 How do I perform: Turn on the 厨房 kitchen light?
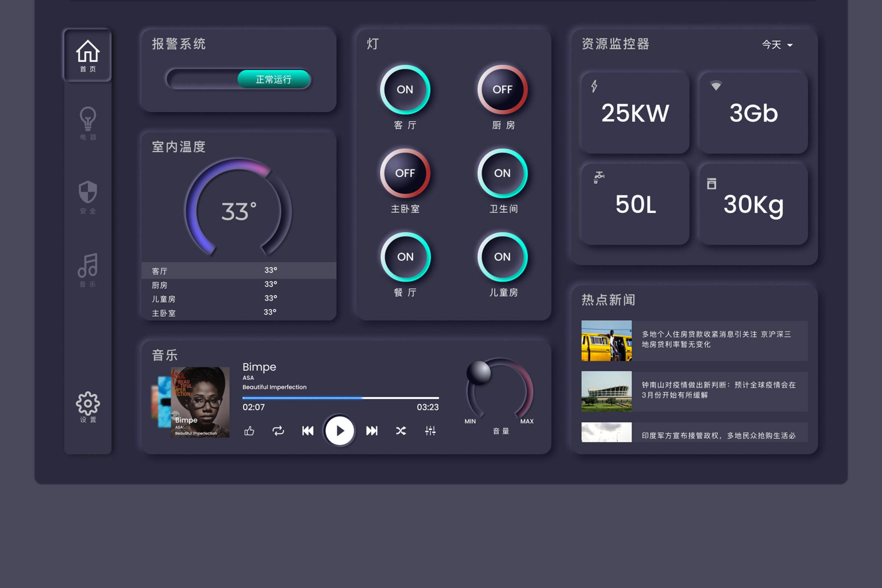[502, 90]
